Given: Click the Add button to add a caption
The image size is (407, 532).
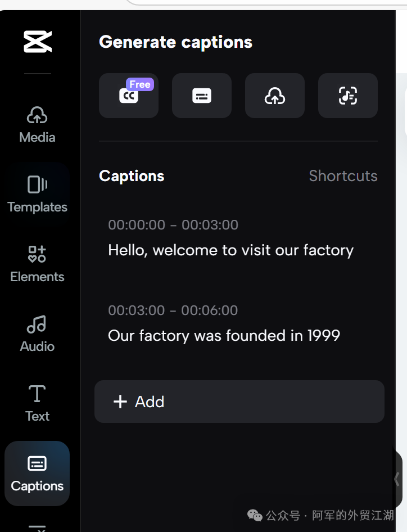Looking at the screenshot, I should pyautogui.click(x=239, y=402).
